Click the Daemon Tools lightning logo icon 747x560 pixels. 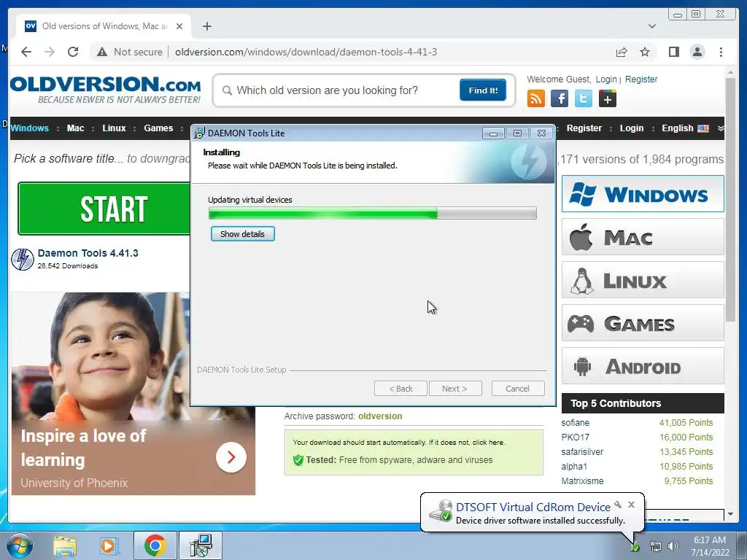click(x=23, y=260)
